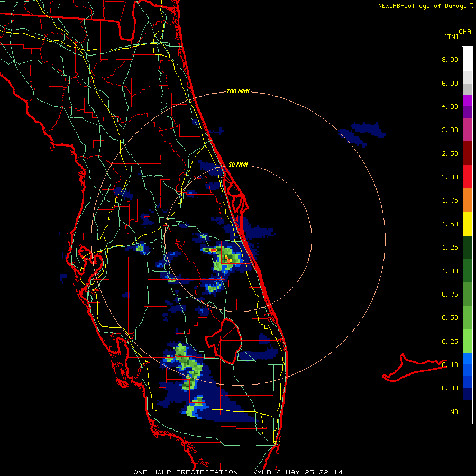Image resolution: width=476 pixels, height=476 pixels.
Task: Click the 0.00 legend value
Action: pos(450,388)
